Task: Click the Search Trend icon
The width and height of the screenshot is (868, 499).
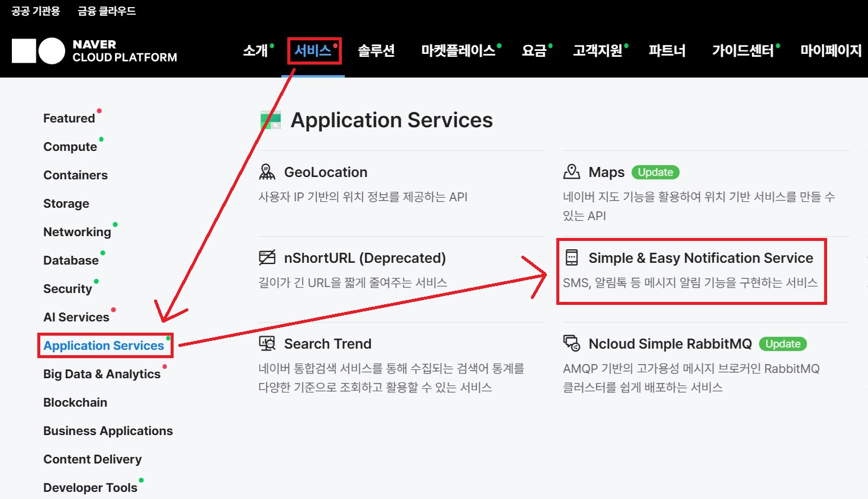Action: pos(267,344)
